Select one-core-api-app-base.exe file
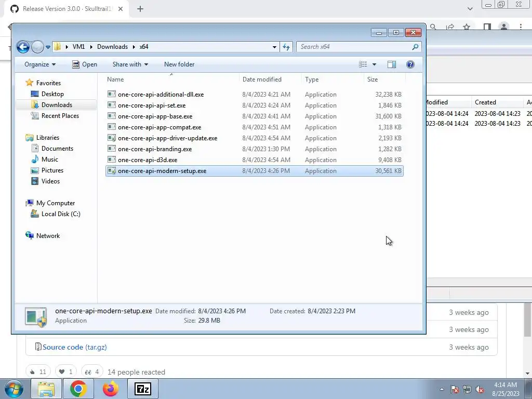The image size is (532, 399). [x=255, y=116]
